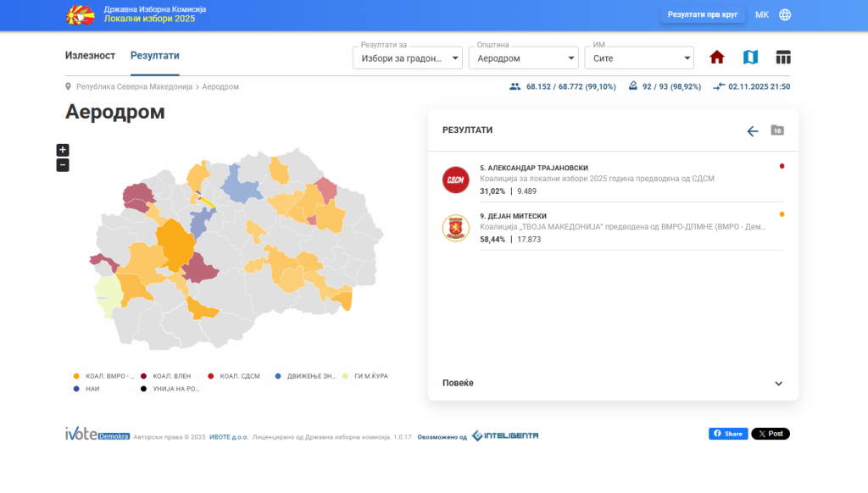This screenshot has height=493, width=868.
Task: Click the red home icon
Action: coord(717,58)
